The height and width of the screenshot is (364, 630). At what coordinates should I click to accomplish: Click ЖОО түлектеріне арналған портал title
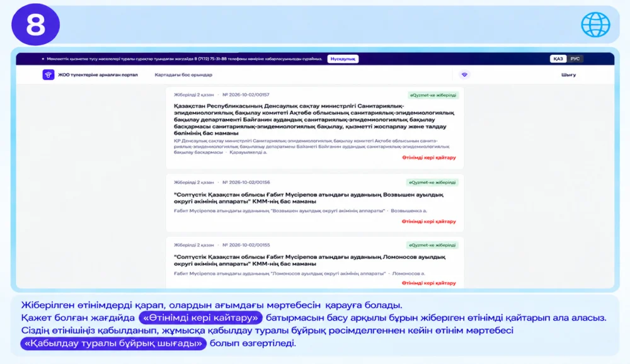pos(98,75)
